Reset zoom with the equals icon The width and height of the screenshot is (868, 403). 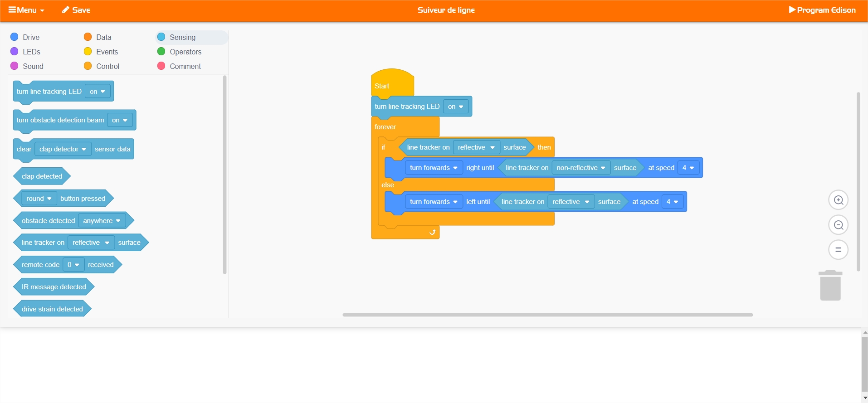point(838,250)
